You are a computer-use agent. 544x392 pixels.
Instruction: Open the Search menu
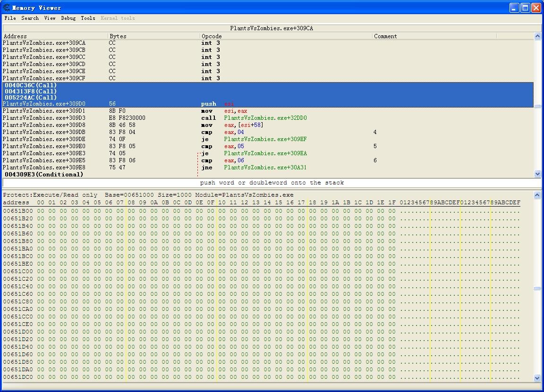pyautogui.click(x=30, y=18)
